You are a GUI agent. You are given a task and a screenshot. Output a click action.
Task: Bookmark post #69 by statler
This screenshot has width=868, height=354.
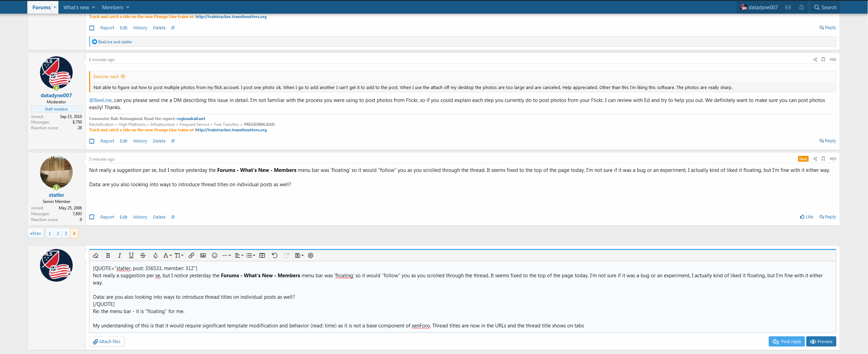[x=823, y=159]
